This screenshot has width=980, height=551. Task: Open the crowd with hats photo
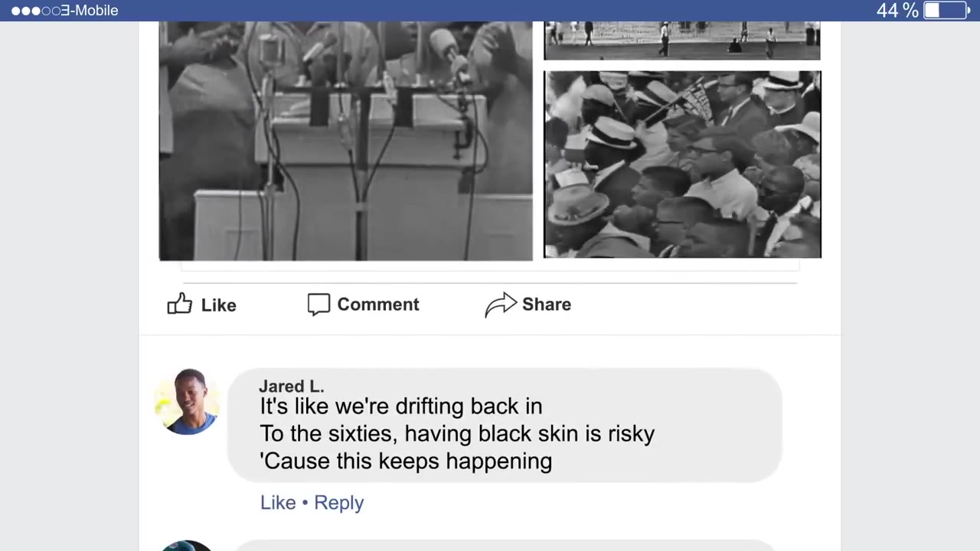(x=682, y=165)
